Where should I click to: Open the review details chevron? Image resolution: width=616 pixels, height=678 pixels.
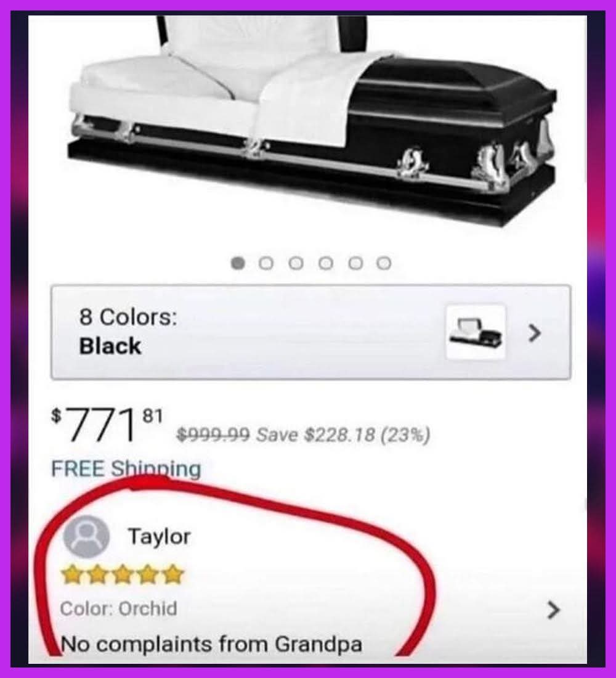553,610
